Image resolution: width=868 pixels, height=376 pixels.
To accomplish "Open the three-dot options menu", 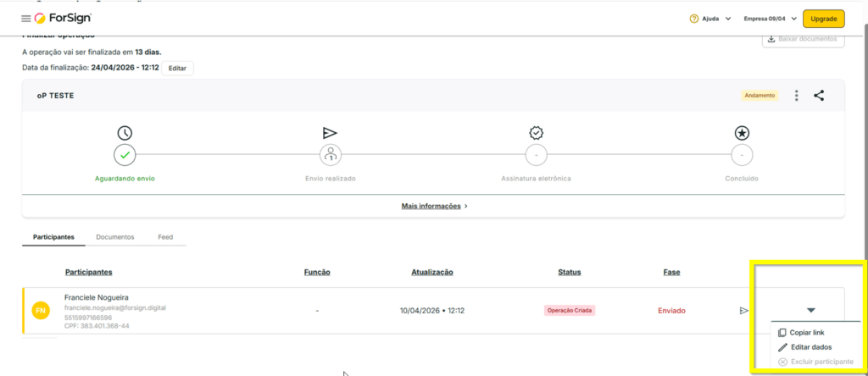I will coord(797,96).
